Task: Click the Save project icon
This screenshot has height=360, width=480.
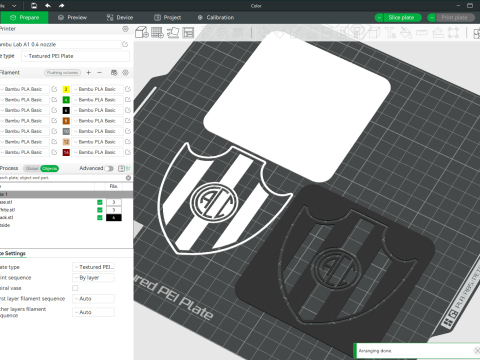Action: [34, 5]
